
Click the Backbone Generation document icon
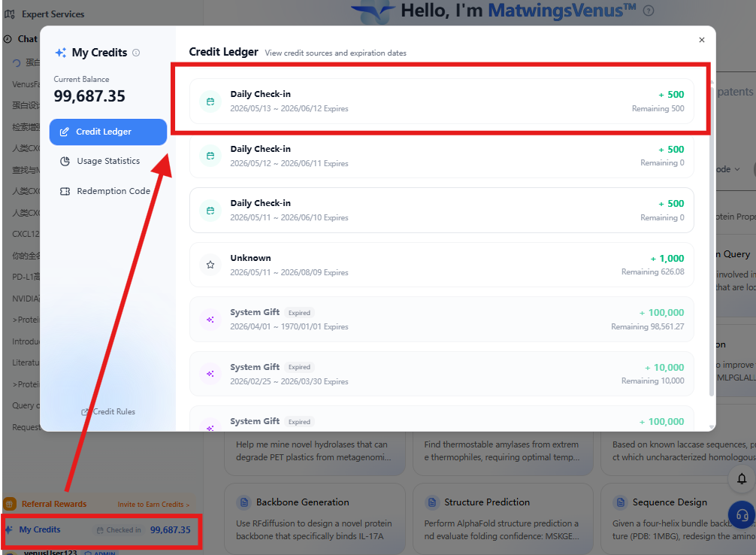click(244, 502)
